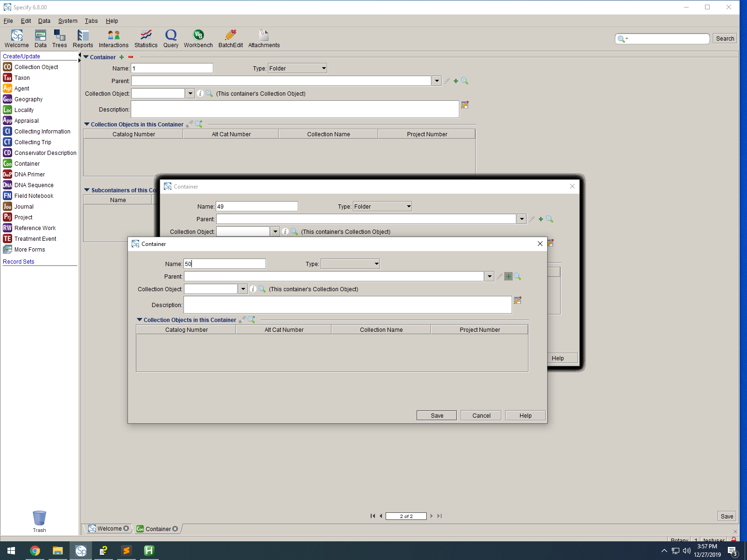Open the Collecting Trip form

pos(33,142)
